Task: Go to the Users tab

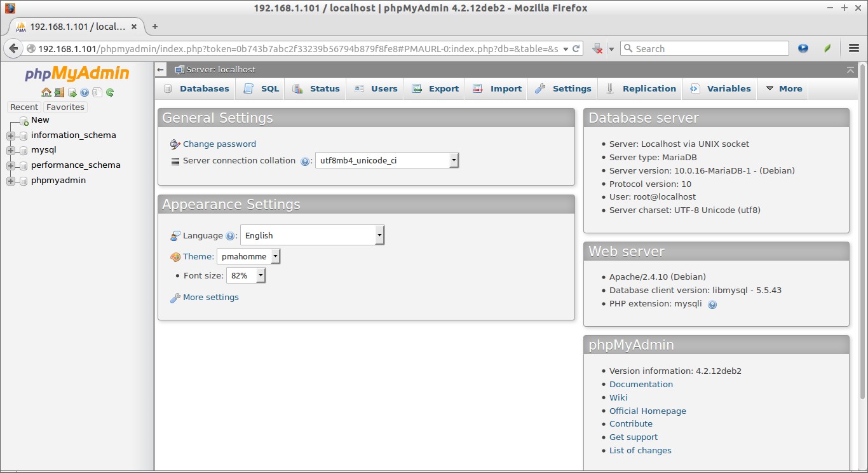Action: pos(376,89)
